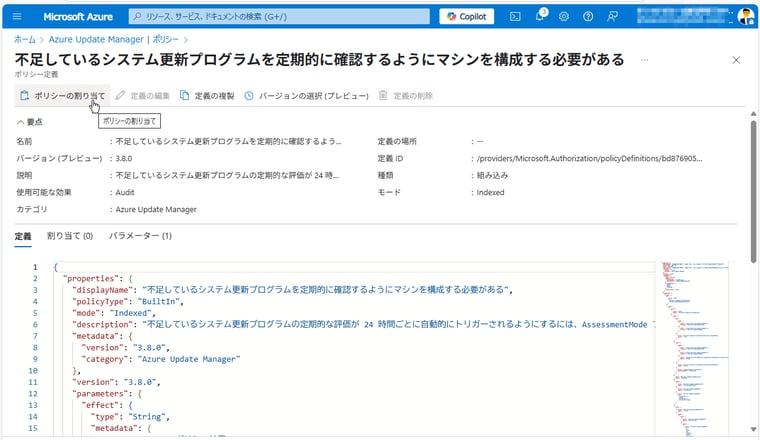This screenshot has height=440, width=760.
Task: Click the scroll up arrow
Action: click(x=753, y=114)
